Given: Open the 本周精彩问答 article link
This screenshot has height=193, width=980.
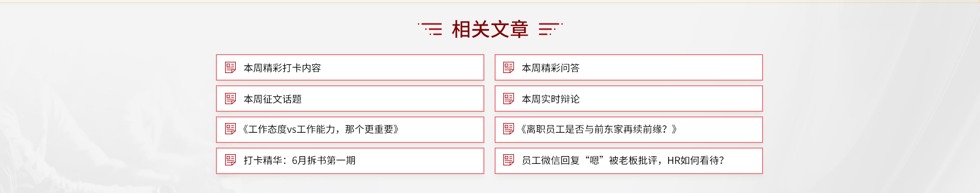Looking at the screenshot, I should point(551,68).
